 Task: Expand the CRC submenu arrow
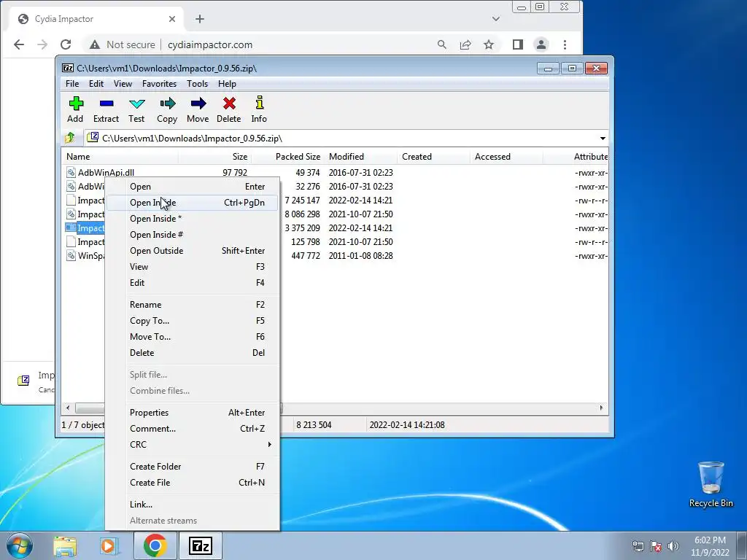(270, 444)
